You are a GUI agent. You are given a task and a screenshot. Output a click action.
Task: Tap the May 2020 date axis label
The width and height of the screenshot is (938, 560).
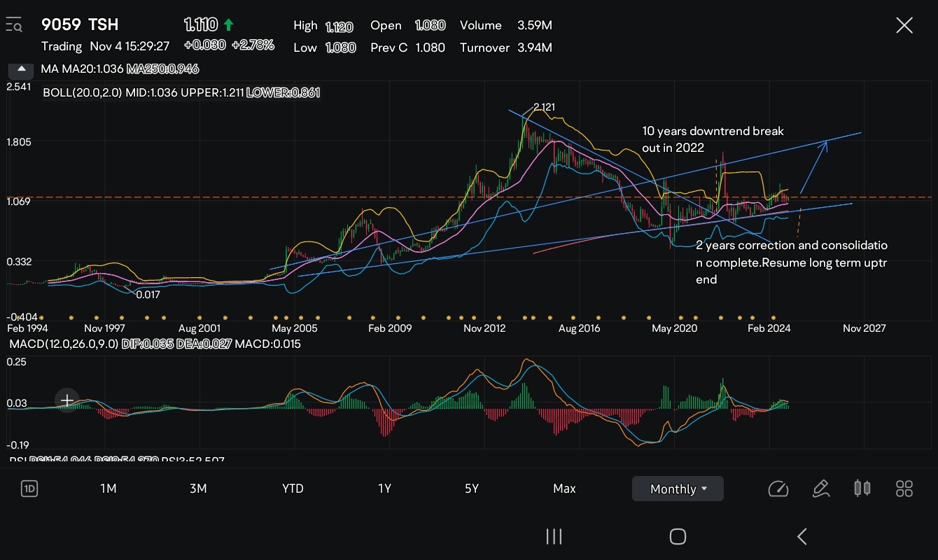674,328
